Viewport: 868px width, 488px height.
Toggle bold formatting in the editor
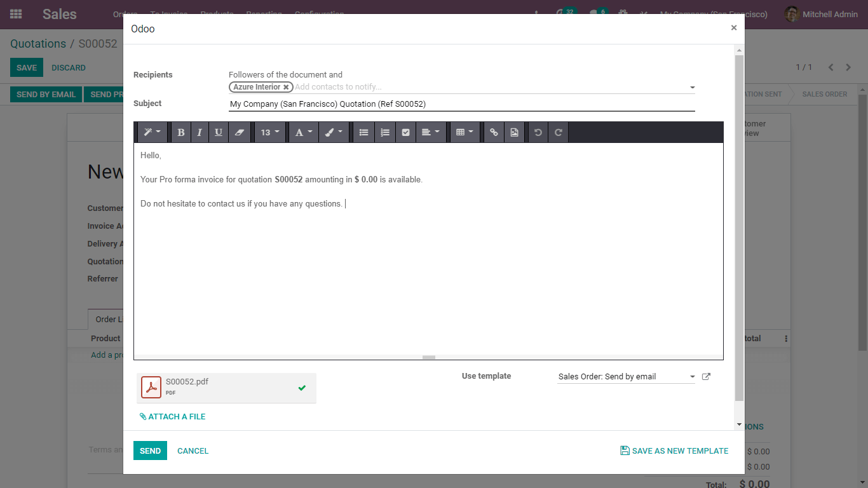(181, 132)
